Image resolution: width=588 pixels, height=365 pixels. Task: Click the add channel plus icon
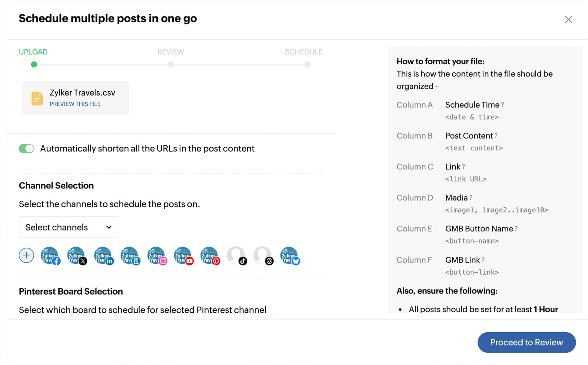point(26,255)
